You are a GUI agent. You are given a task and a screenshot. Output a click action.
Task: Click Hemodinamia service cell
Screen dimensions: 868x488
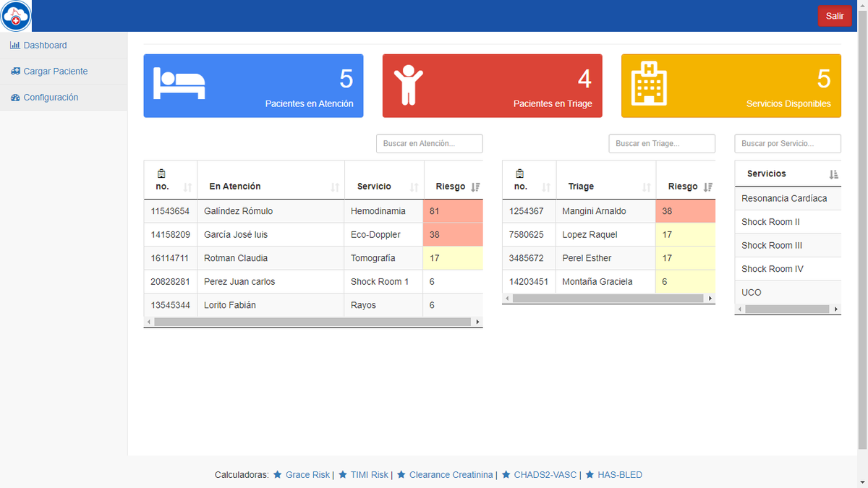click(384, 211)
